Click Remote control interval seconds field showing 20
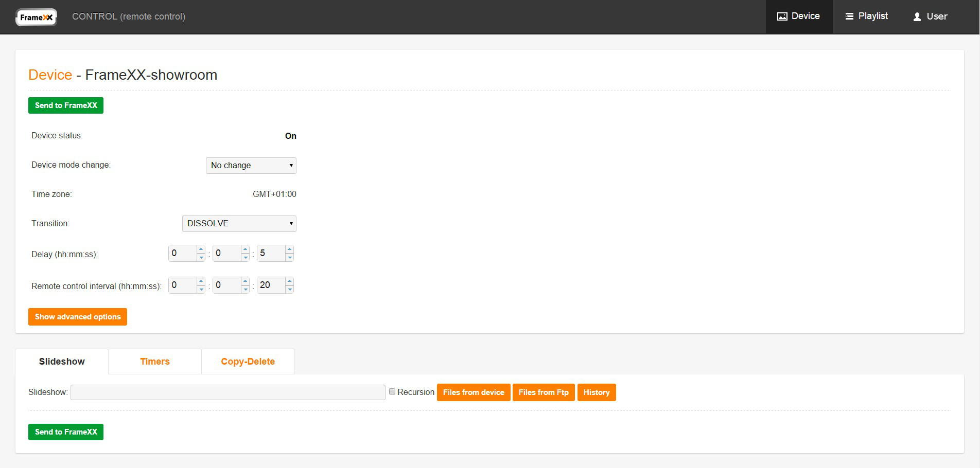Viewport: 980px width, 468px height. tap(271, 285)
